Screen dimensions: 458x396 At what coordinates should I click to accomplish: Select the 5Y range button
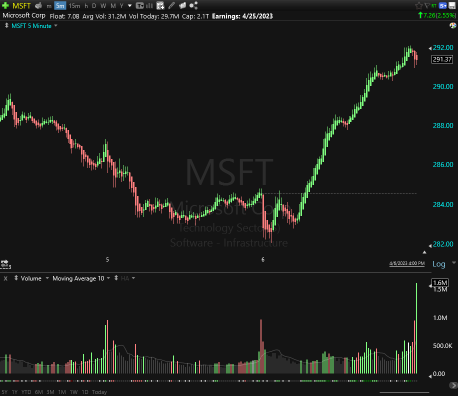click(x=5, y=392)
